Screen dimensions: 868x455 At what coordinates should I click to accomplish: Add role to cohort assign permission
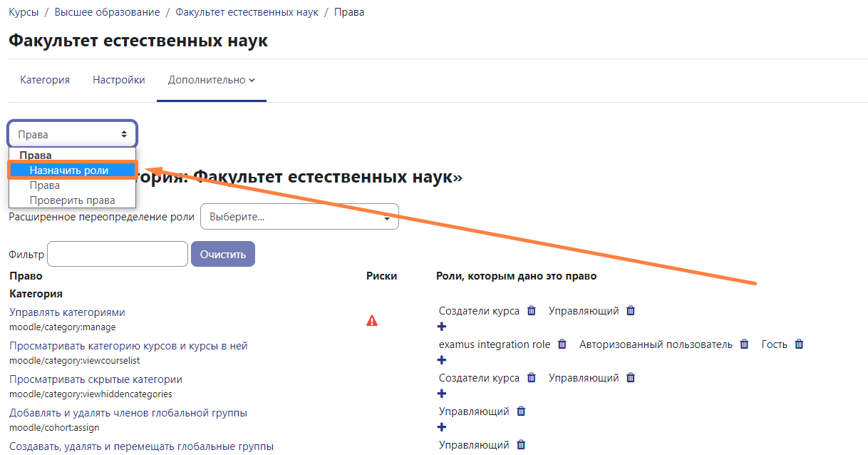441,427
